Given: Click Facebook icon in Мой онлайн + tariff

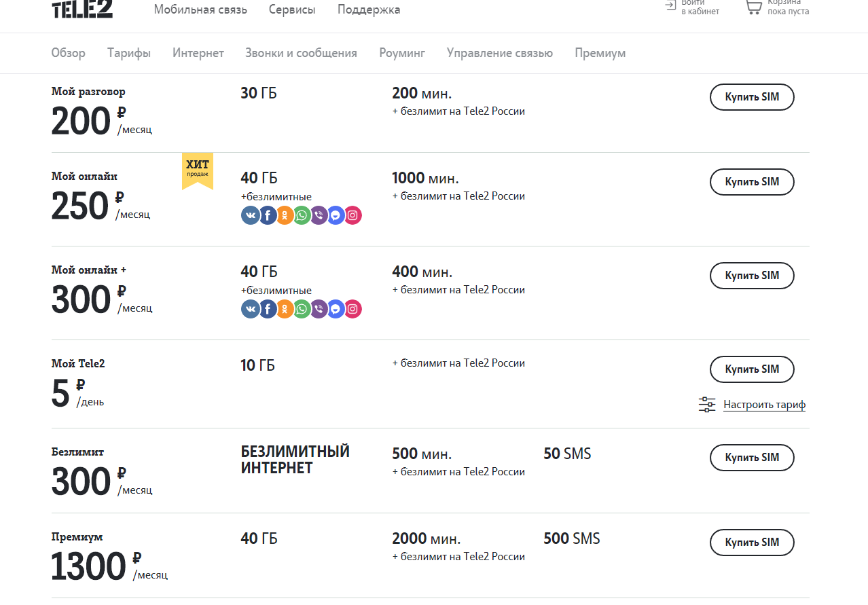Looking at the screenshot, I should point(268,310).
